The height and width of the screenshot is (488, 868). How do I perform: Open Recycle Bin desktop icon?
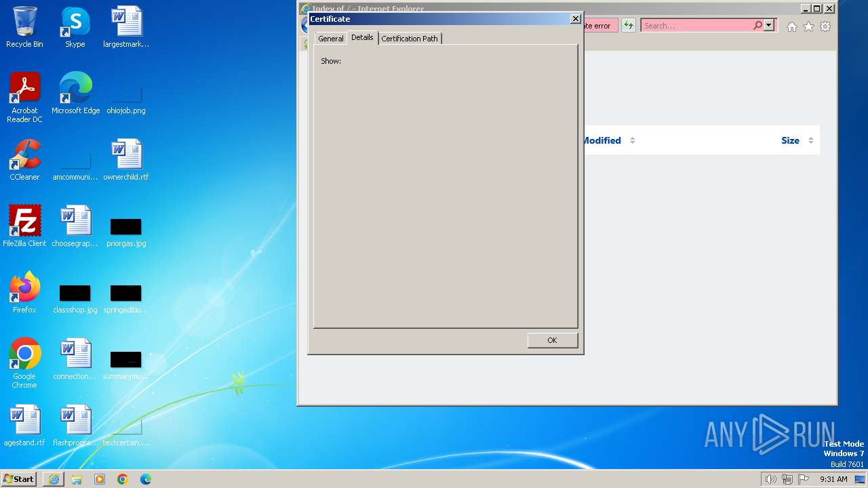click(24, 27)
